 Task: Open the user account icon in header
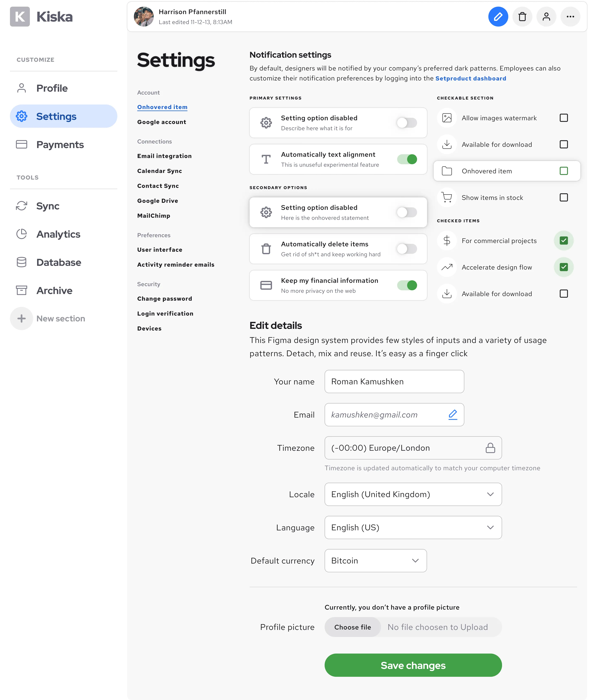(546, 17)
